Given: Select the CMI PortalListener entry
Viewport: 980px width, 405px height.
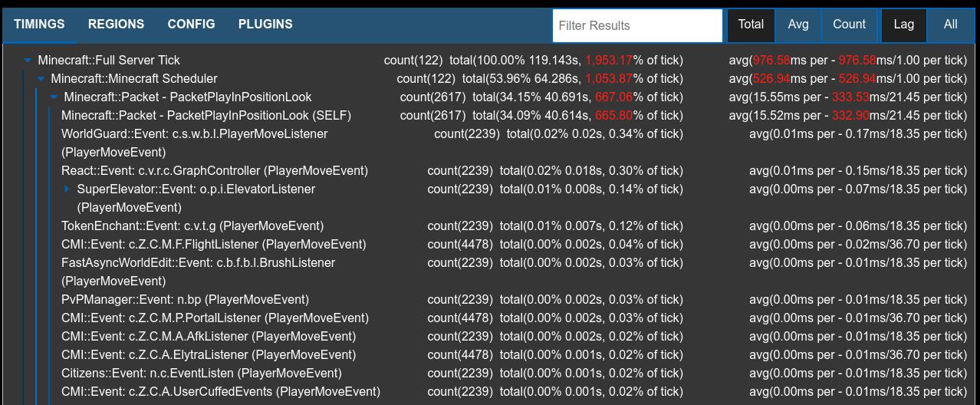Looking at the screenshot, I should pyautogui.click(x=215, y=318).
